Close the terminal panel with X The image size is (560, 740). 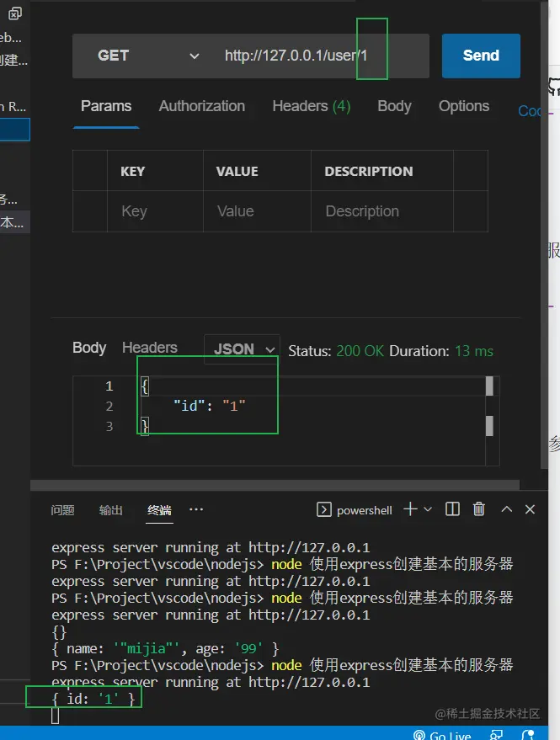click(x=530, y=509)
